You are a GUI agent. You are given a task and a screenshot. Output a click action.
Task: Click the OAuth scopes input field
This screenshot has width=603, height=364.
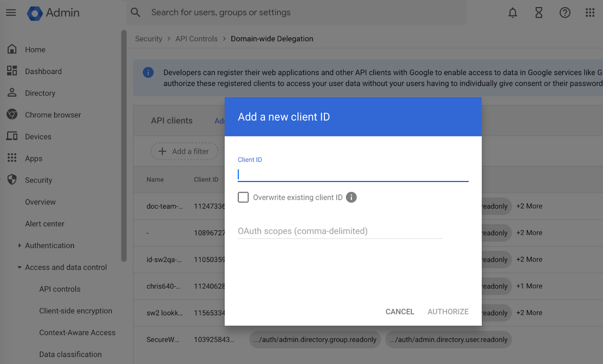point(339,231)
